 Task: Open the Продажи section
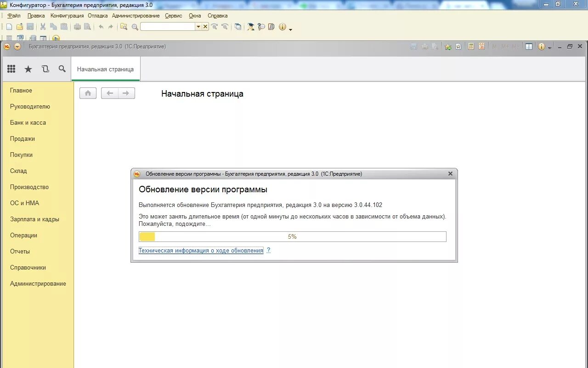coord(23,139)
